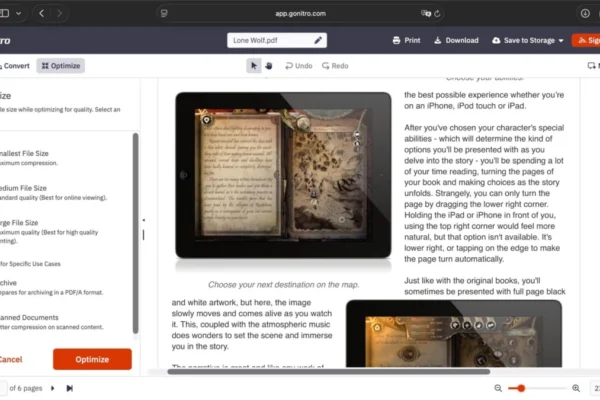Click the translate icon in address bar
The image size is (600, 400).
pyautogui.click(x=426, y=13)
